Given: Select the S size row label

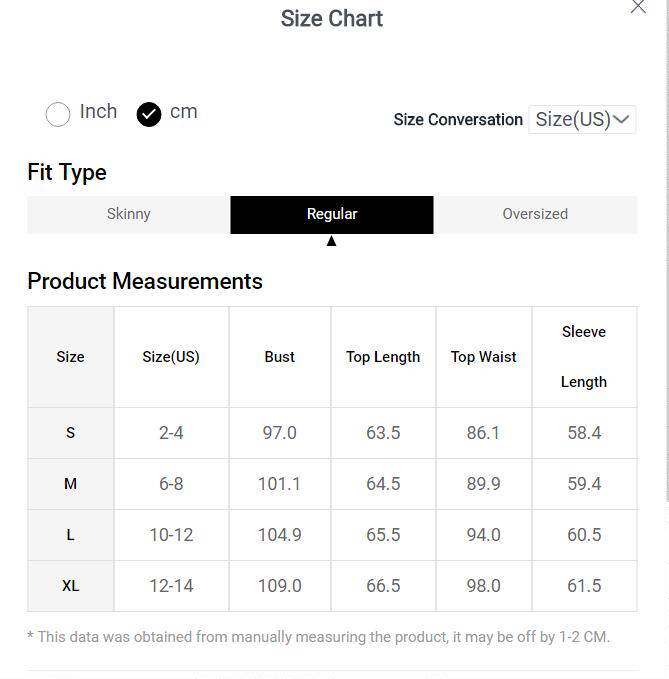Looking at the screenshot, I should [70, 433].
